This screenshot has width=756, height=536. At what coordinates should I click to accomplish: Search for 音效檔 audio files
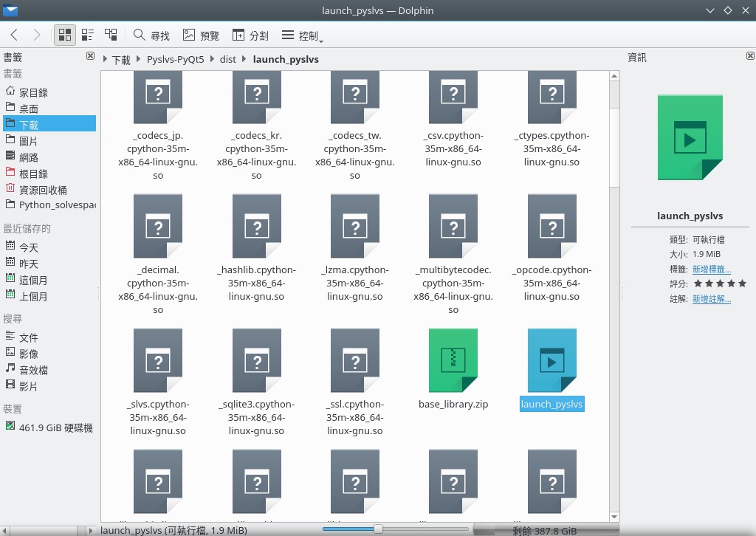[49, 370]
